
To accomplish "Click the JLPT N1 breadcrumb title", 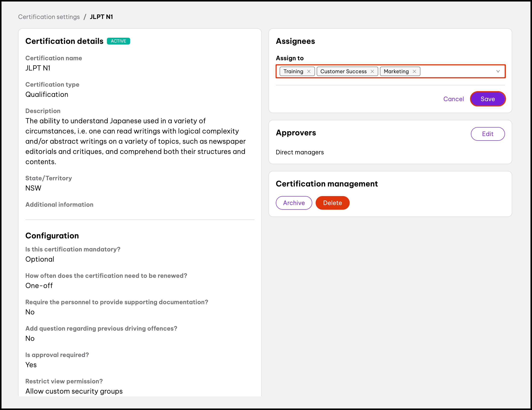I will [101, 17].
